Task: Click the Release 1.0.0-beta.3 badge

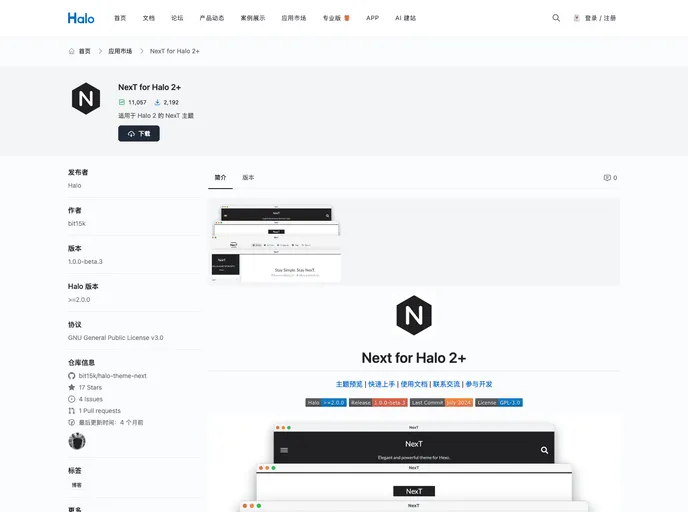Action: [378, 403]
